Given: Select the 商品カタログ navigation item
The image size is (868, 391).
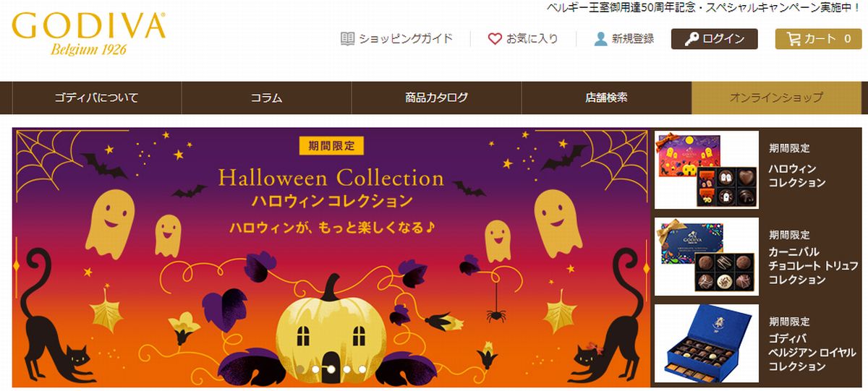Looking at the screenshot, I should click(436, 98).
